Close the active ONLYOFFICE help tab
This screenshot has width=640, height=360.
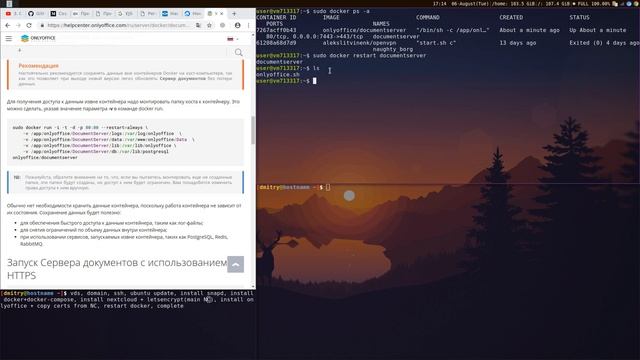click(x=222, y=13)
